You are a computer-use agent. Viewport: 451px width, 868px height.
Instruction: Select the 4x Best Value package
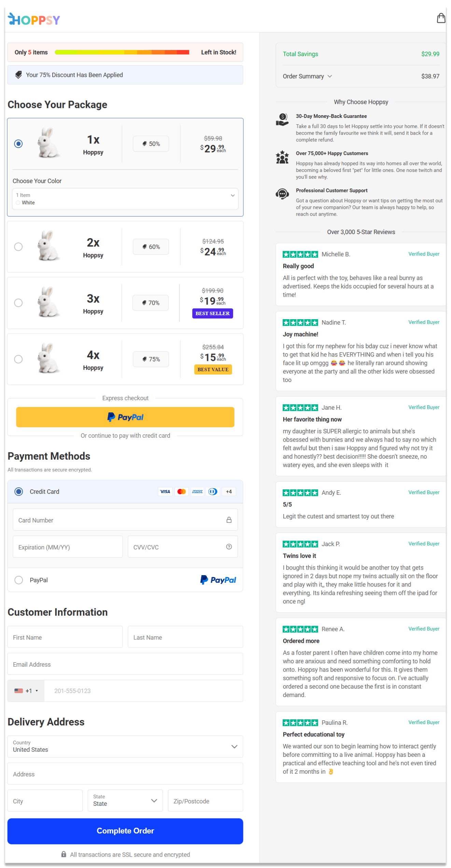pos(19,359)
